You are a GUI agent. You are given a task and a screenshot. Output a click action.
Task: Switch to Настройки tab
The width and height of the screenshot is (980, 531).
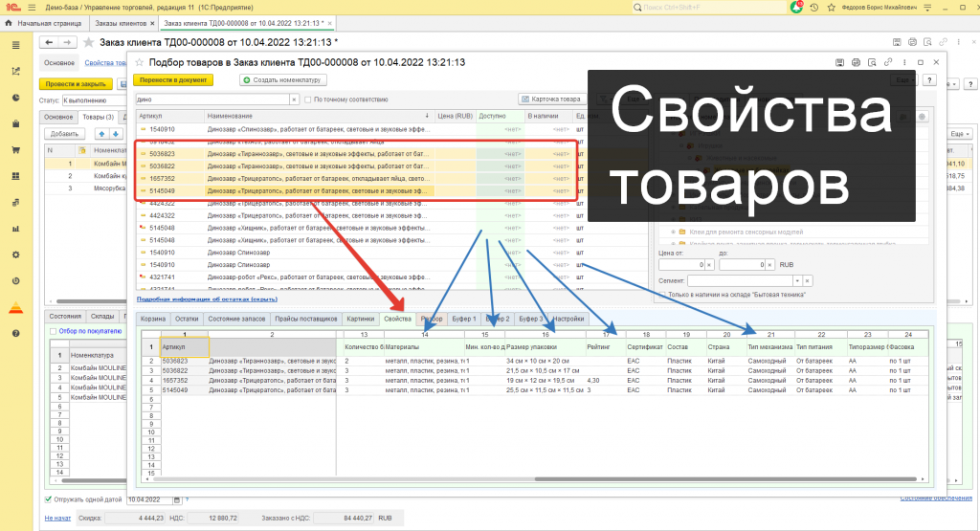(568, 319)
